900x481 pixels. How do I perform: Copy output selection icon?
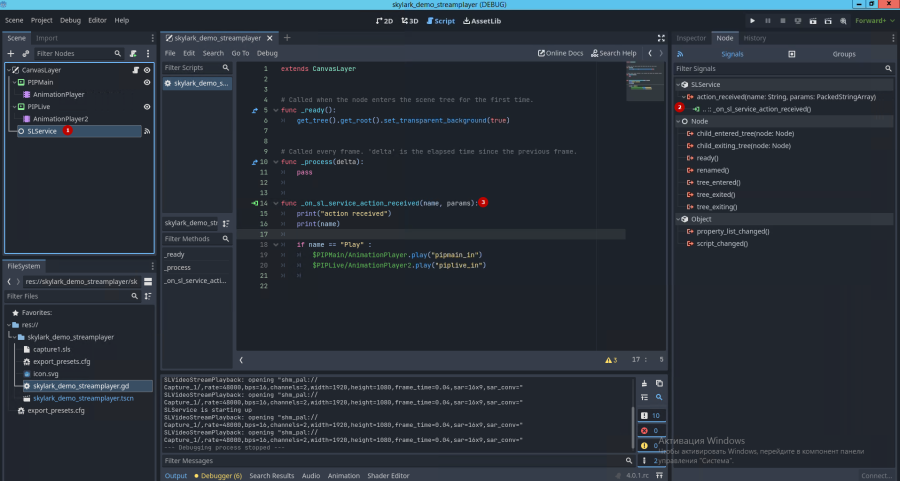click(x=659, y=383)
